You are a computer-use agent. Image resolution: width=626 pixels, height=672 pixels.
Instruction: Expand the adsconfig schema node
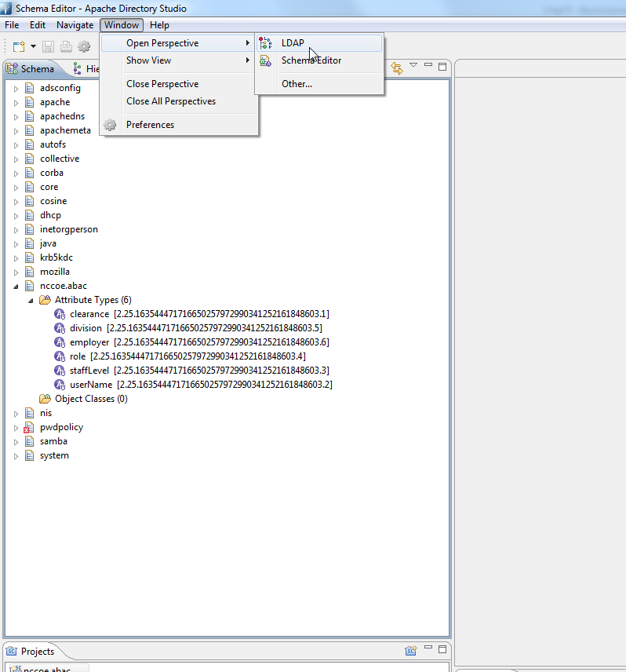[x=16, y=89]
